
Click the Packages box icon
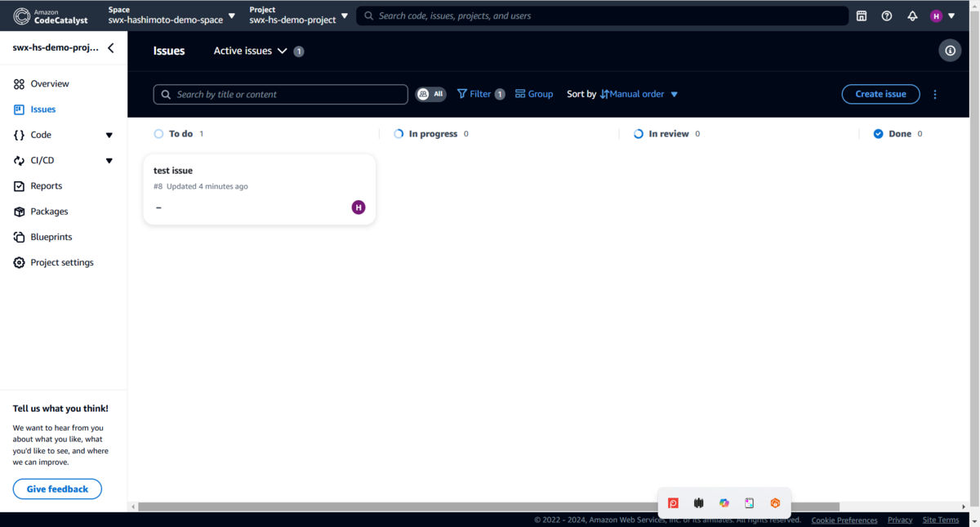point(19,212)
